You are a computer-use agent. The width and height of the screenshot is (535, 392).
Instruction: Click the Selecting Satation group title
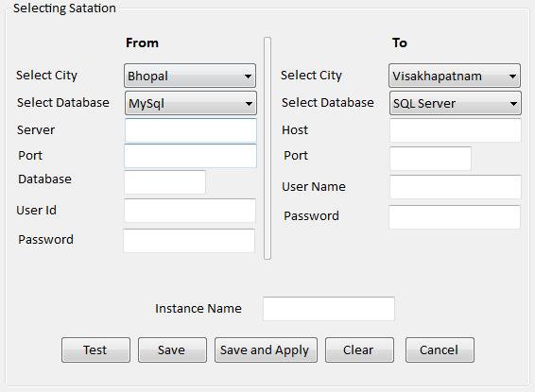(64, 8)
